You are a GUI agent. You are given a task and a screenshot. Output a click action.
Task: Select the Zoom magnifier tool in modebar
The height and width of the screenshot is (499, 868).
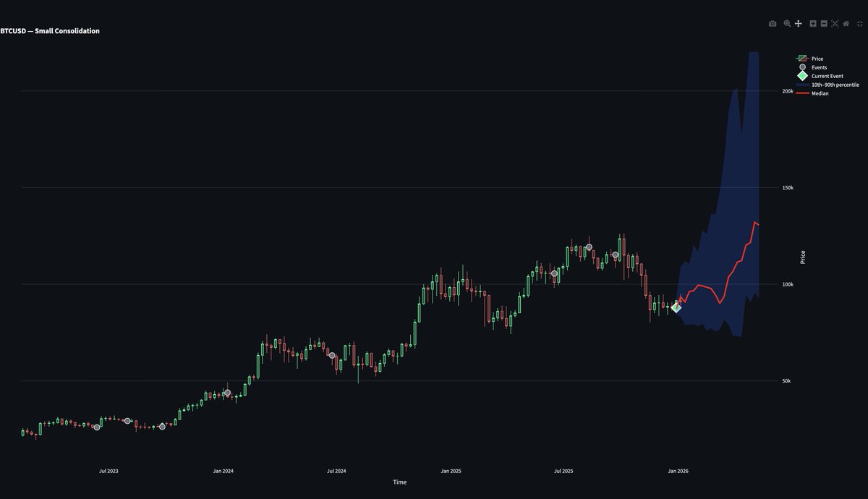pos(787,24)
